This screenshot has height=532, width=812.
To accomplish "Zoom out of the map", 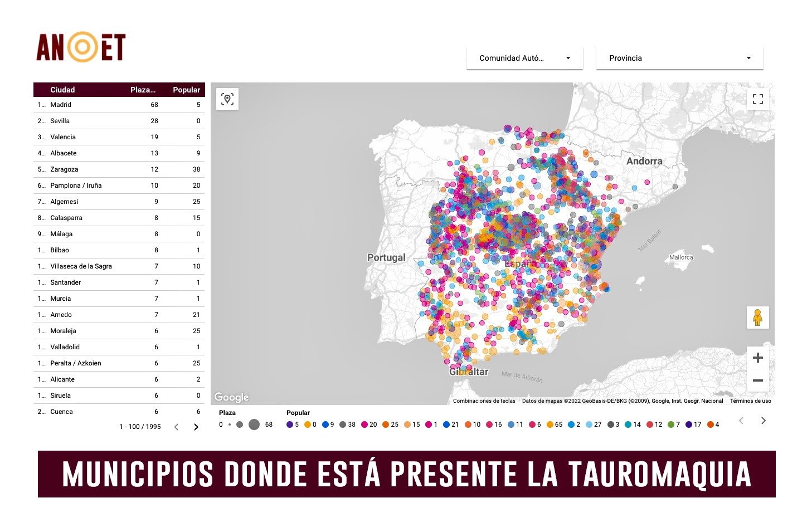I will click(757, 381).
